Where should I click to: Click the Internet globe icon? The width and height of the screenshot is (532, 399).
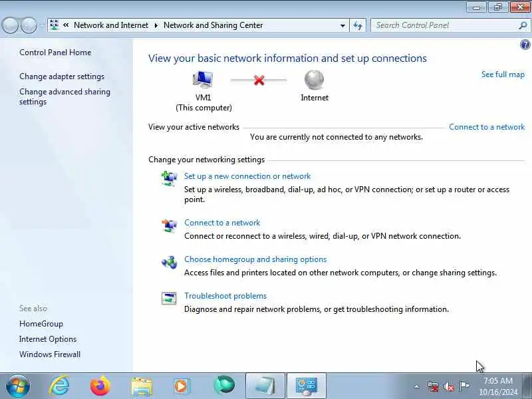coord(314,80)
